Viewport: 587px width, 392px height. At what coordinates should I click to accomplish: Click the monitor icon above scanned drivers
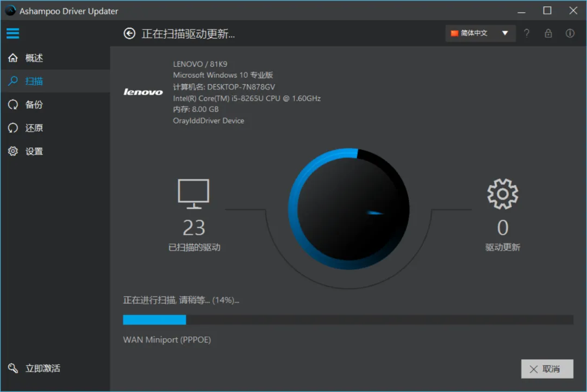(x=193, y=194)
